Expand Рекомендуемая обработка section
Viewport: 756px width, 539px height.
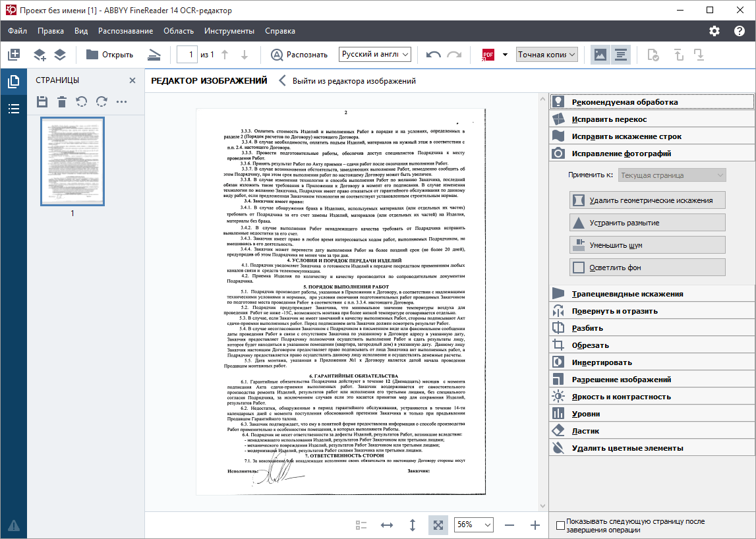tap(652, 101)
